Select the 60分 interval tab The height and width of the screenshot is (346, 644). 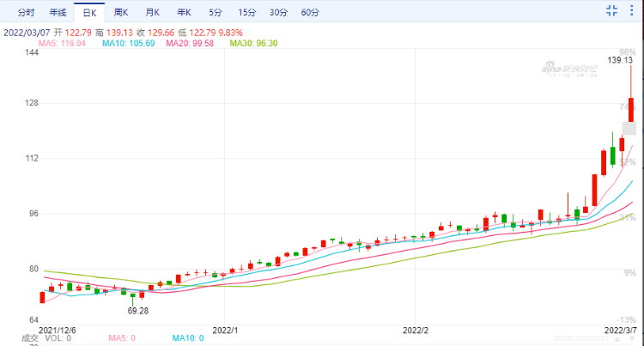coord(310,12)
